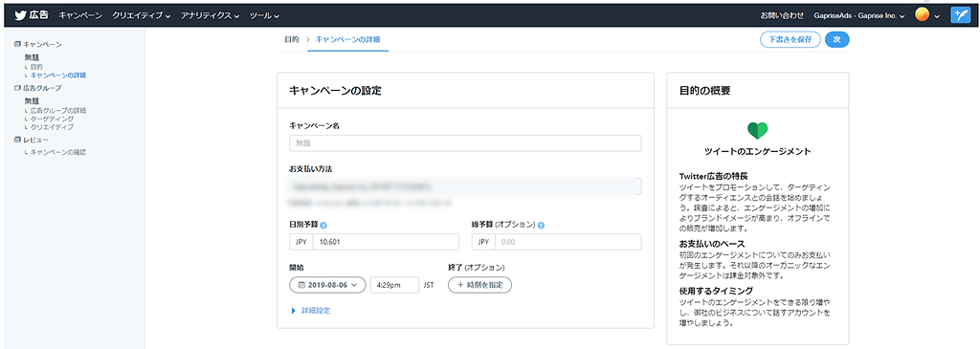980x349 pixels.
Task: Click the compose tweet feather icon
Action: [x=960, y=15]
